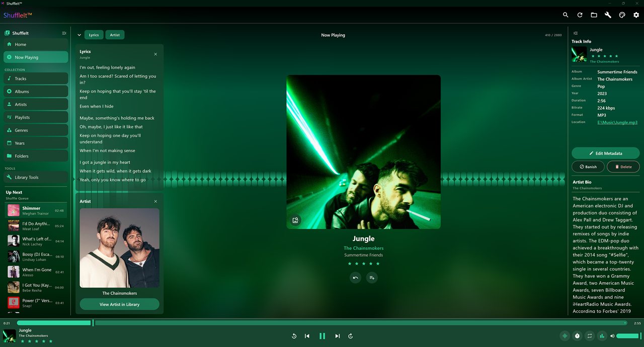The width and height of the screenshot is (644, 347).
Task: Click the refresh library icon in top bar
Action: (x=580, y=15)
